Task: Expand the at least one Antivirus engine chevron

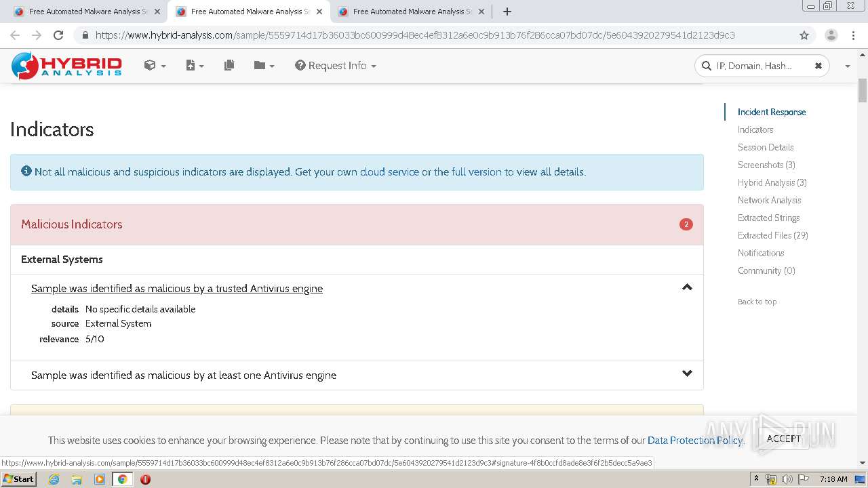Action: (x=687, y=373)
